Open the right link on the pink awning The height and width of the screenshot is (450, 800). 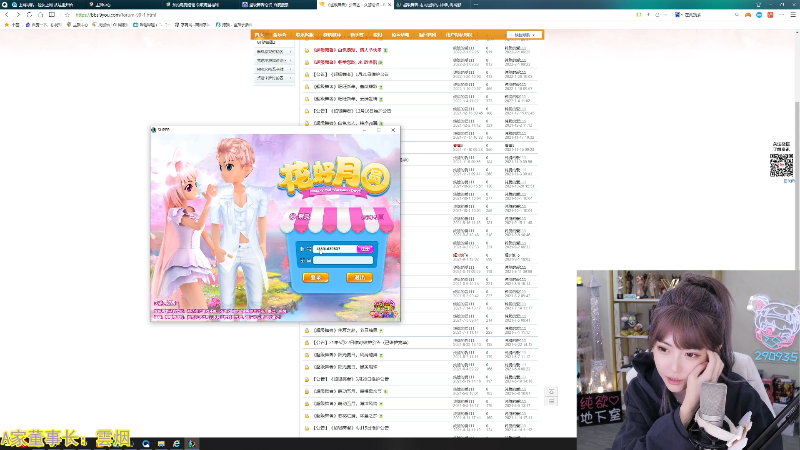[372, 217]
